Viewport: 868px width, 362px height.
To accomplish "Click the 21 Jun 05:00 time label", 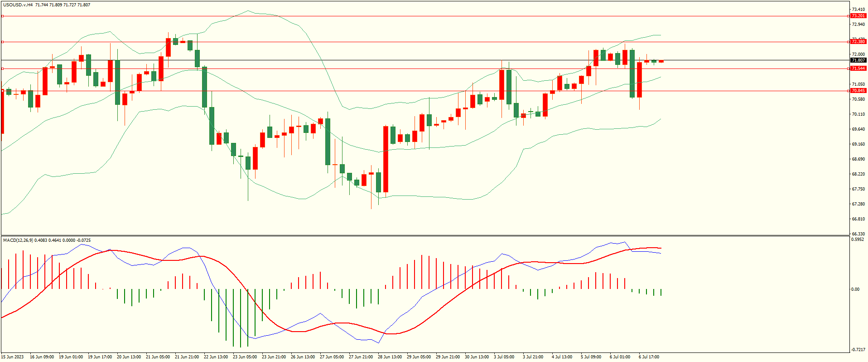I will pyautogui.click(x=158, y=357).
